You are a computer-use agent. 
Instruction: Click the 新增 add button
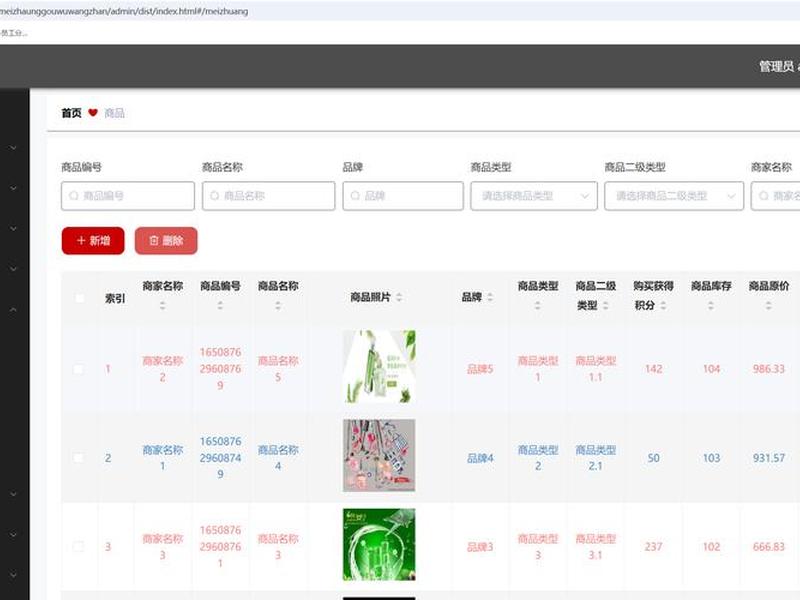93,240
